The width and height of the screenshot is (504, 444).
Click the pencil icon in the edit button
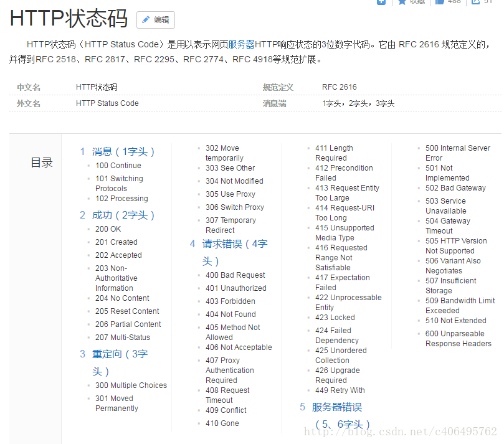(x=146, y=19)
